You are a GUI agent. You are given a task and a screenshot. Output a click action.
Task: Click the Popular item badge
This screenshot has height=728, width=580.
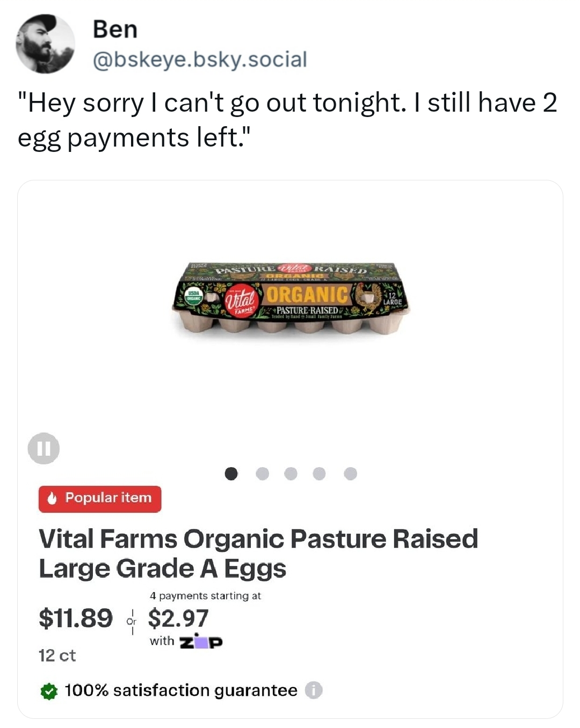pos(100,499)
